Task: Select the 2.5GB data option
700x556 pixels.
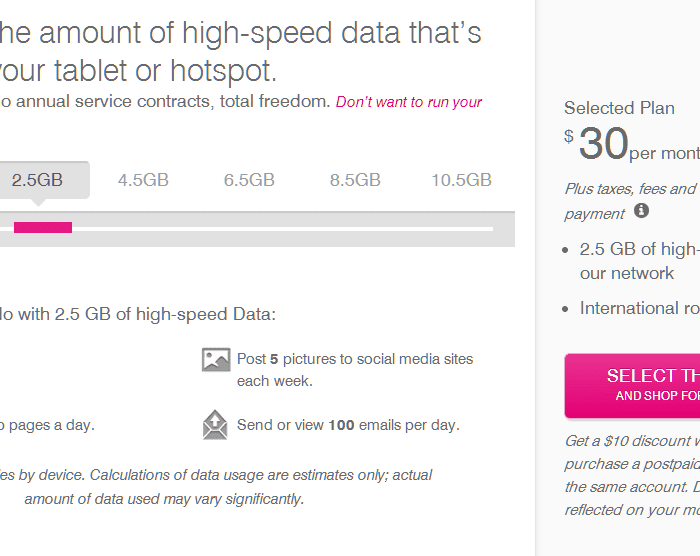Action: tap(37, 180)
